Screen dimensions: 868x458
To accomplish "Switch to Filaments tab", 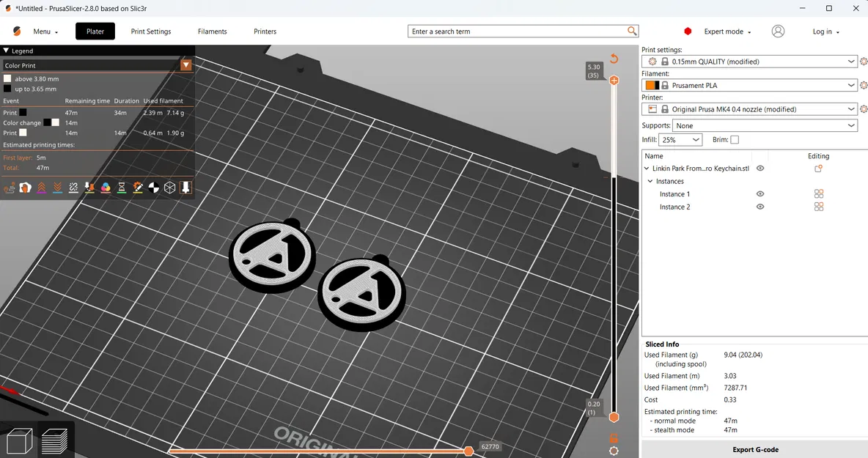I will (212, 32).
